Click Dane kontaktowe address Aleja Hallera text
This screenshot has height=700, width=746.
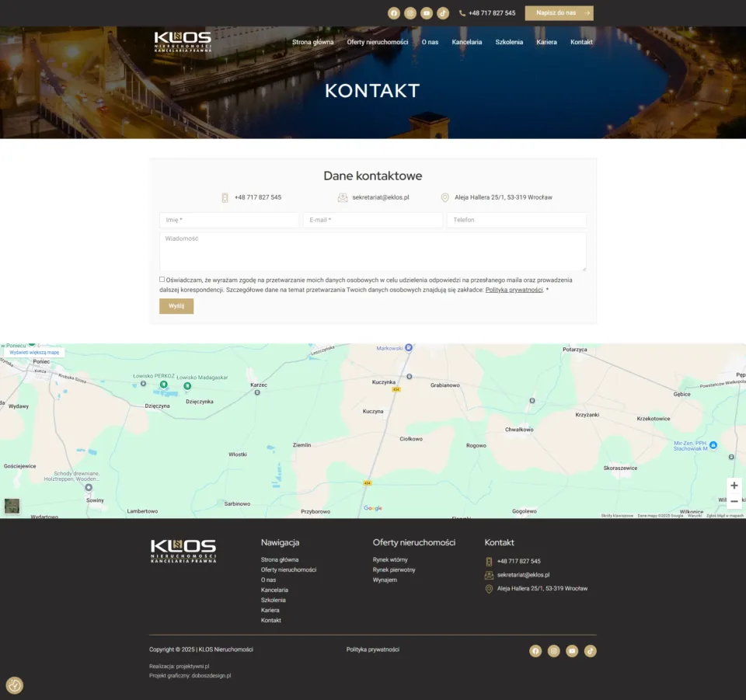click(x=504, y=197)
